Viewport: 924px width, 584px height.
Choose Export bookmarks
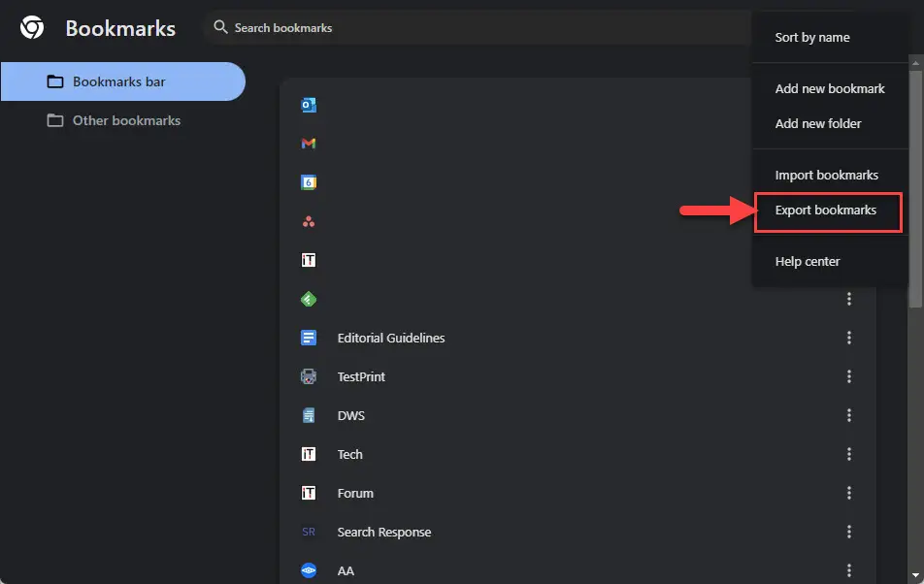click(x=828, y=211)
